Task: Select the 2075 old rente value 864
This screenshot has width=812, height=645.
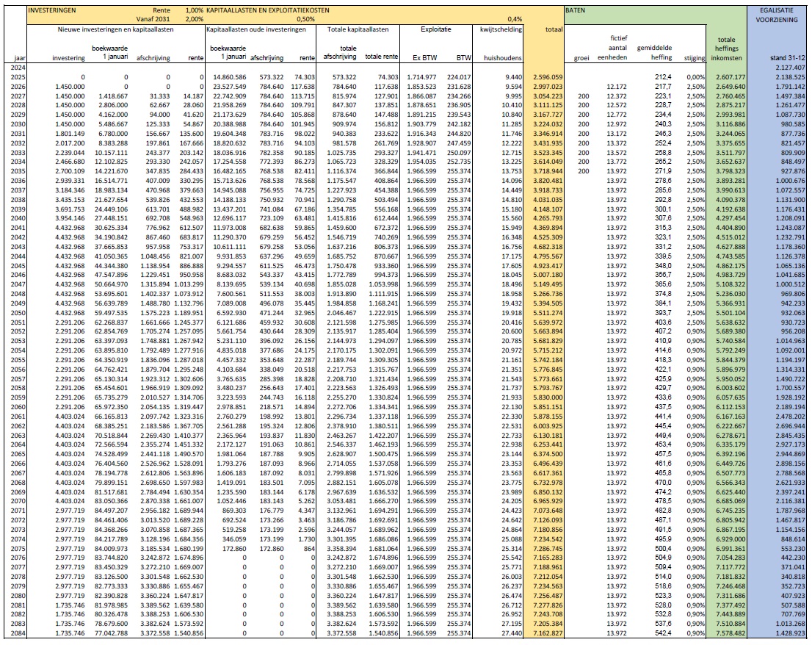Action: point(308,549)
